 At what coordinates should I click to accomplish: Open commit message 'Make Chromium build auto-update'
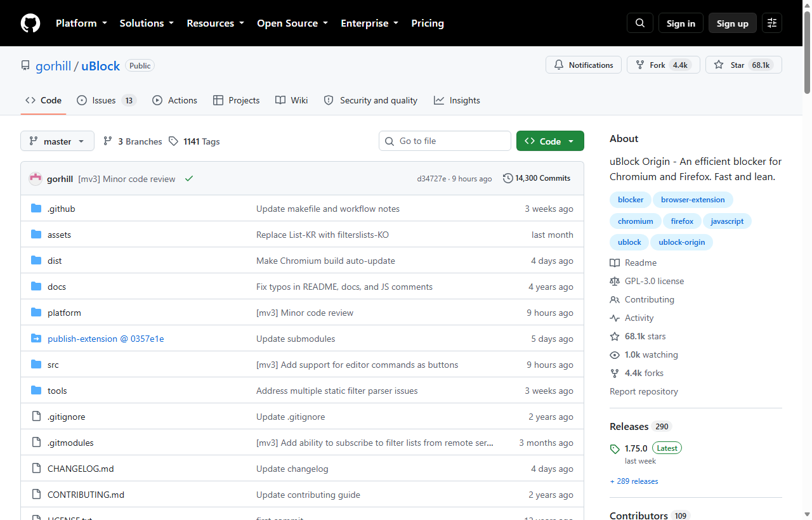325,261
